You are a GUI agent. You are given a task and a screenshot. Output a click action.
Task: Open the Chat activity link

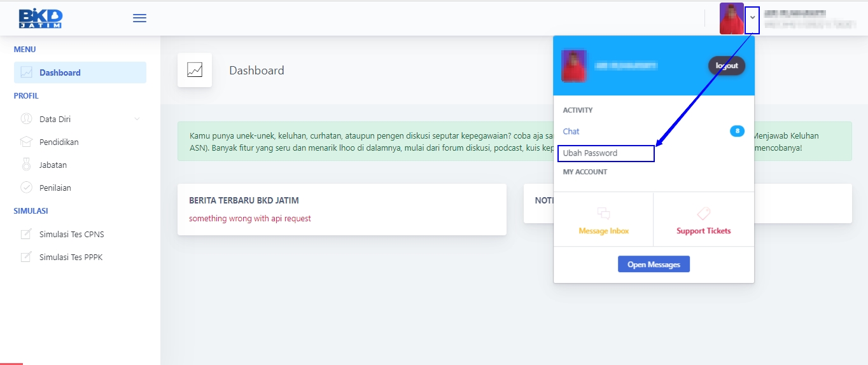571,131
